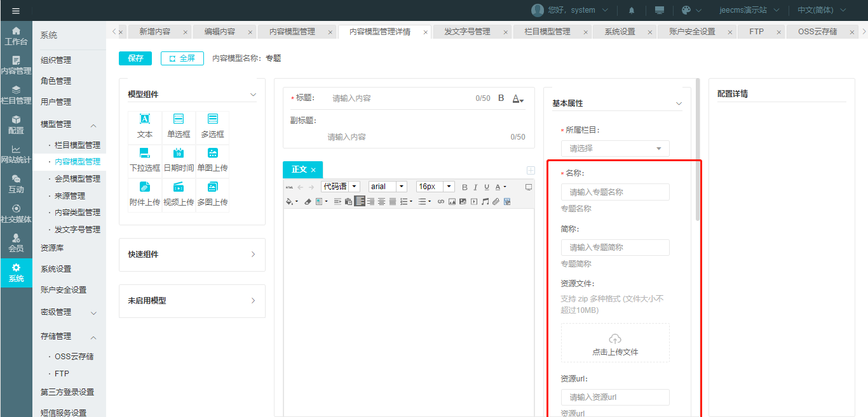Toggle the hamburger sidebar menu

[x=16, y=10]
